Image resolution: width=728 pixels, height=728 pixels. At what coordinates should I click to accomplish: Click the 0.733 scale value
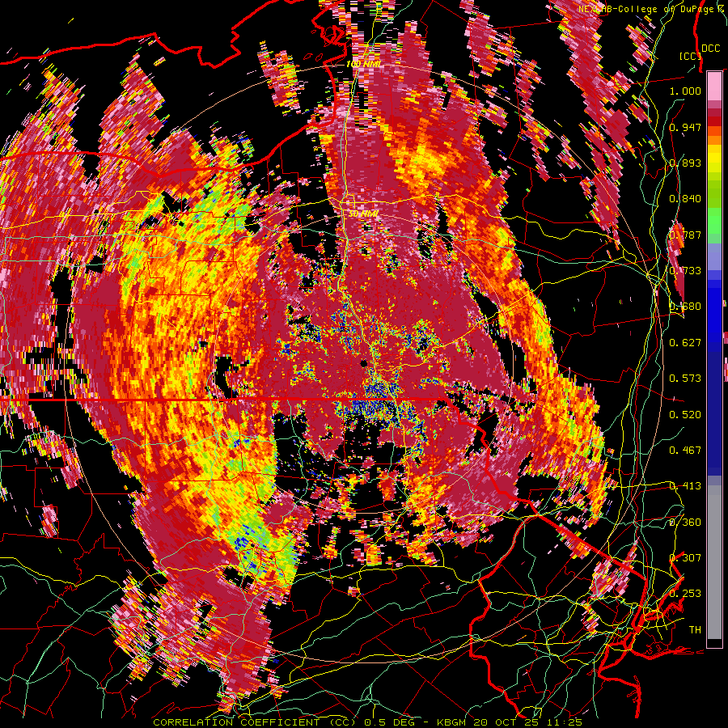pos(685,271)
